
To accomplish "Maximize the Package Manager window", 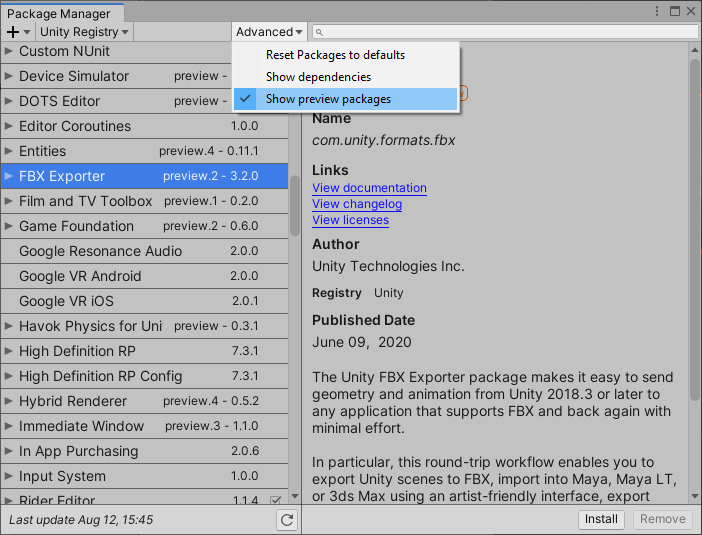I will pos(674,11).
